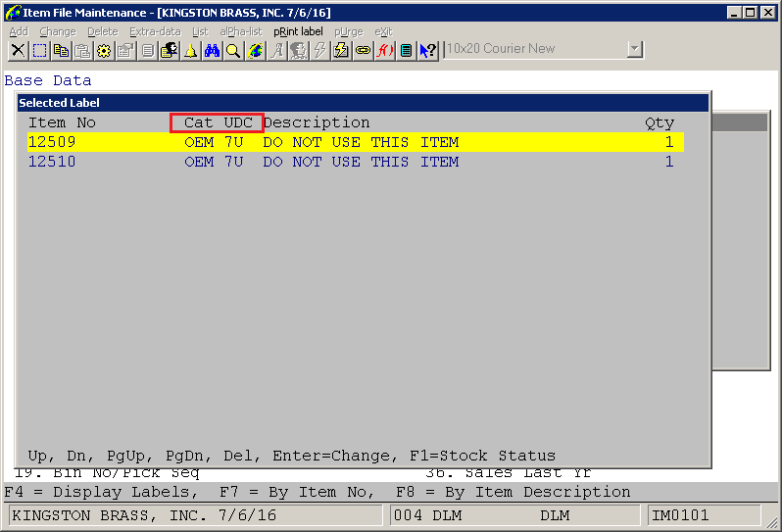Click quantity 1 in row 12510
The height and width of the screenshot is (532, 782).
(x=669, y=162)
